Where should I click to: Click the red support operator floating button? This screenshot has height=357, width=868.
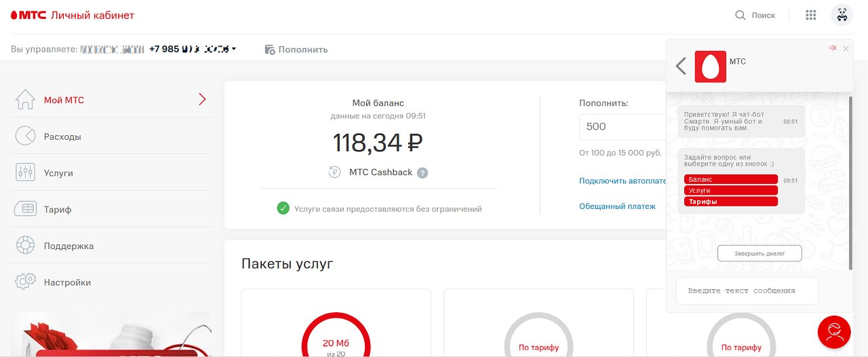[834, 332]
